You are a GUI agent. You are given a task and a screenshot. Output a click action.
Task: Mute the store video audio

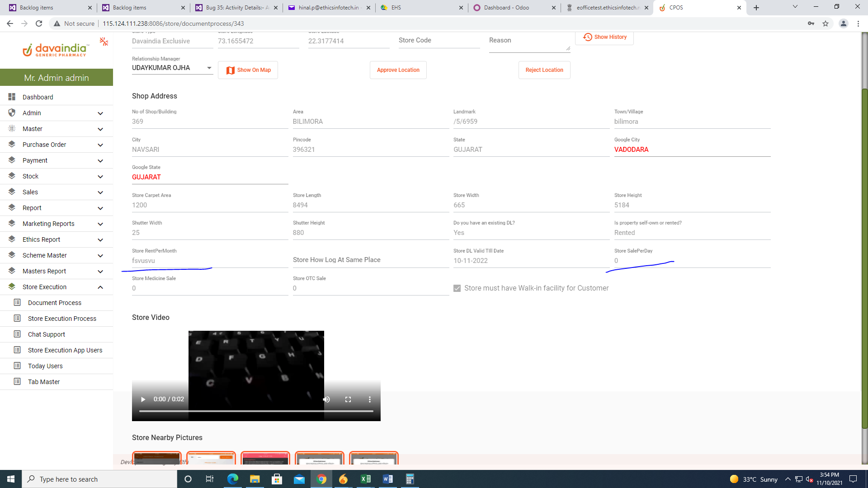[326, 399]
